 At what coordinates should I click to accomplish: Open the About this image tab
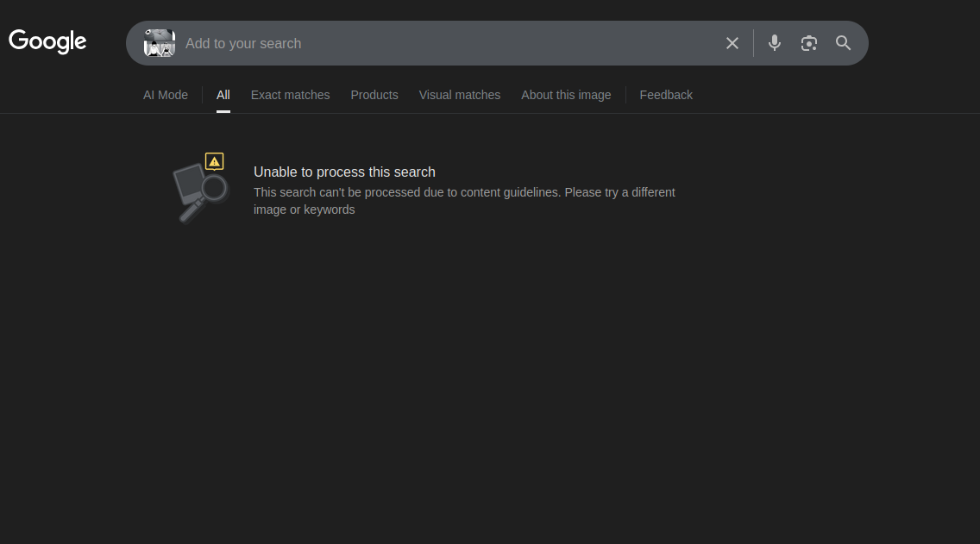coord(566,95)
